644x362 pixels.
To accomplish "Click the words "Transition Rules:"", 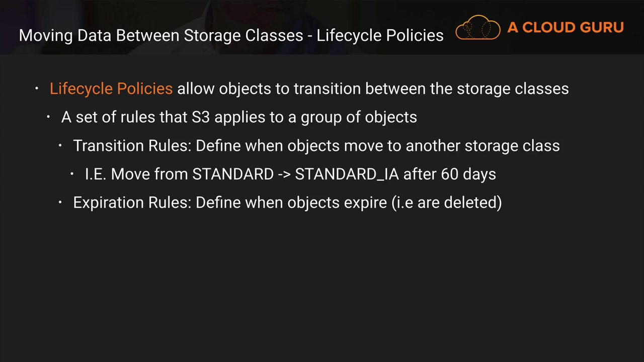I will tap(132, 146).
